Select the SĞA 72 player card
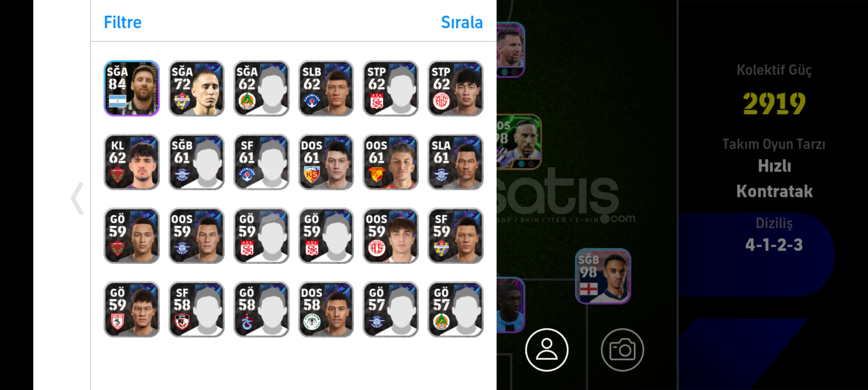Screen dimensions: 868x390 point(196,88)
